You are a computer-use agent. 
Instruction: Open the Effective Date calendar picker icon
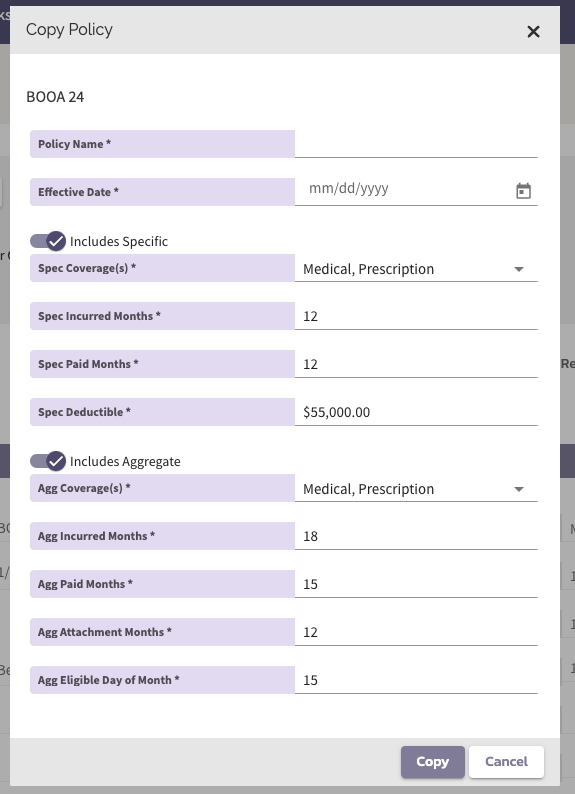[x=523, y=191]
